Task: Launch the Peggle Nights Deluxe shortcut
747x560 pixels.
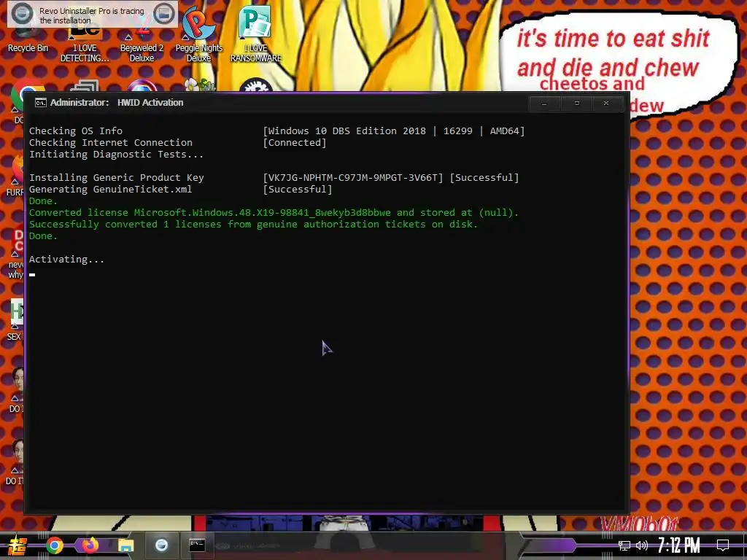Action: coord(198,36)
